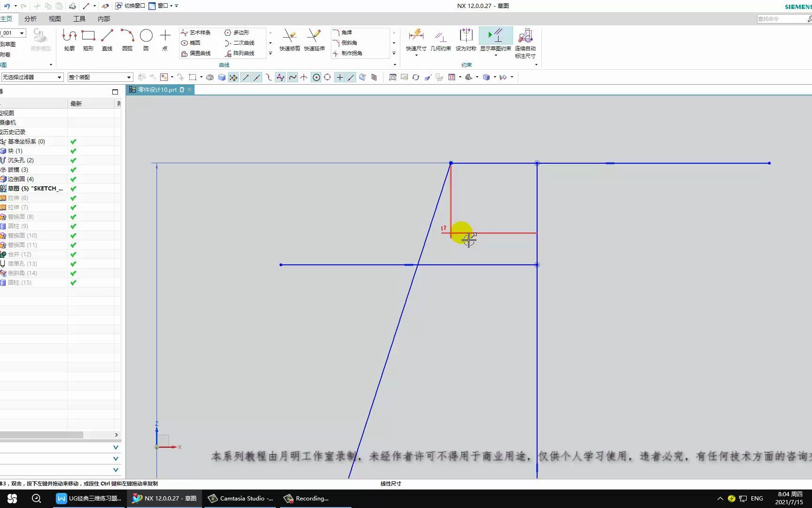Switch to 视图 ribbon tab

pyautogui.click(x=55, y=19)
